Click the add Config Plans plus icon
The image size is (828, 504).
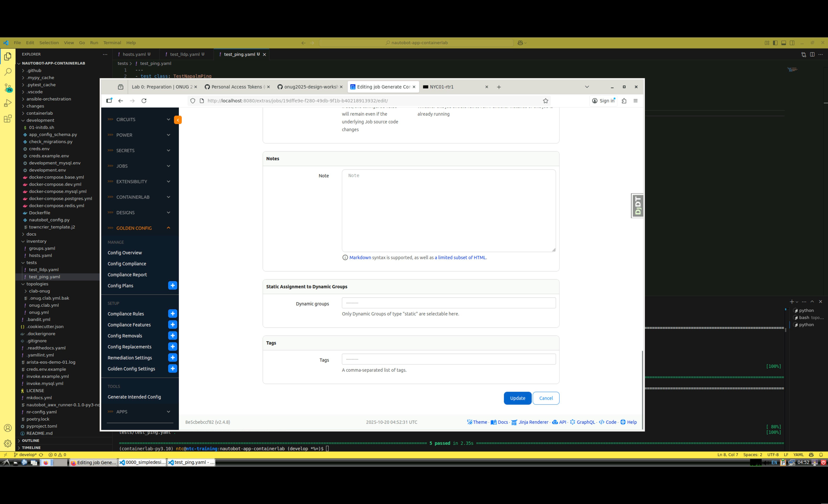172,286
